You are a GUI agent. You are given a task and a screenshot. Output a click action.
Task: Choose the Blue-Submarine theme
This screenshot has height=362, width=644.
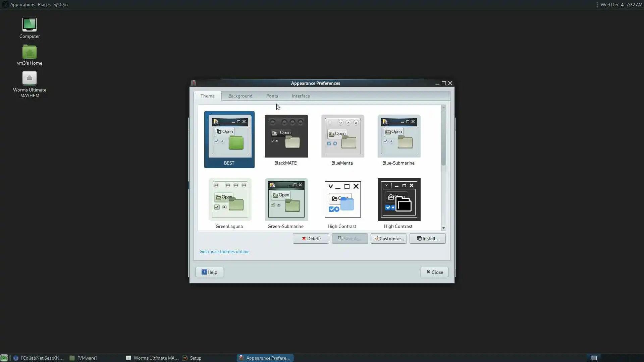(x=399, y=136)
